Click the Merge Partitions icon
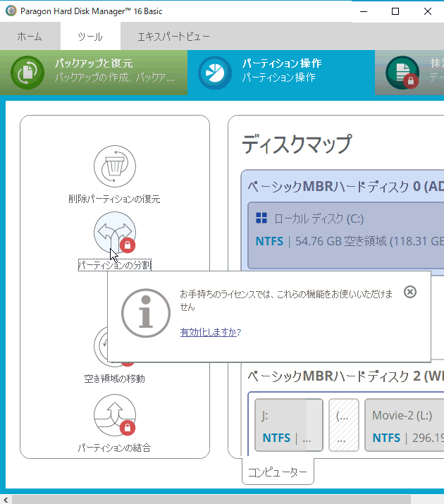This screenshot has width=444, height=504. 115,416
